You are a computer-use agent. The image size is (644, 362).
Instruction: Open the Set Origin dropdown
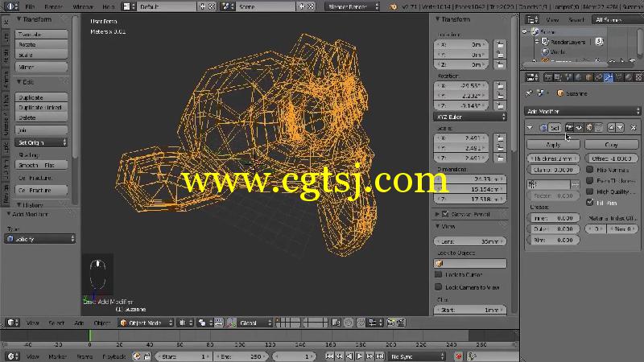coord(42,142)
